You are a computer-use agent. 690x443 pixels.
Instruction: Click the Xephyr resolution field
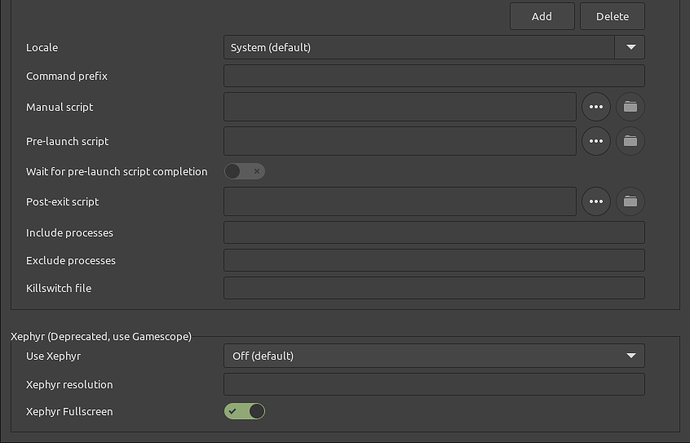coord(433,384)
